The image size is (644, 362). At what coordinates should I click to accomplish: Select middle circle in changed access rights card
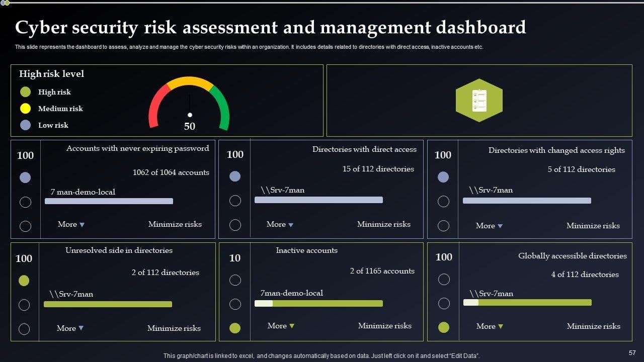pos(443,201)
